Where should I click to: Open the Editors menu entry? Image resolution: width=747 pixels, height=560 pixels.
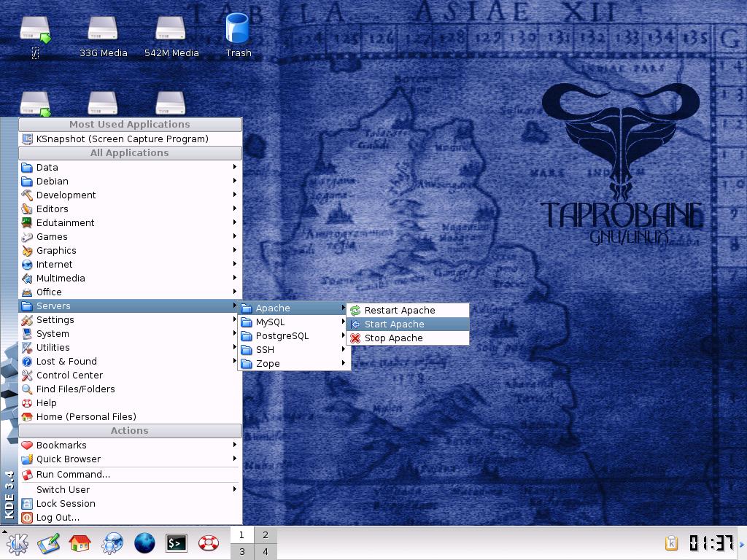(130, 209)
